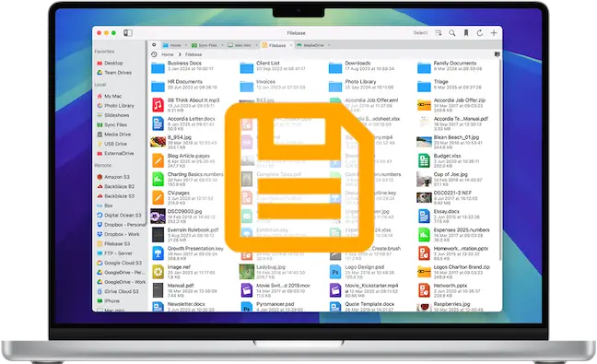The image size is (597, 364).
Task: Select the Budget.xlsx spreadsheet icon
Action: pyautogui.click(x=424, y=160)
